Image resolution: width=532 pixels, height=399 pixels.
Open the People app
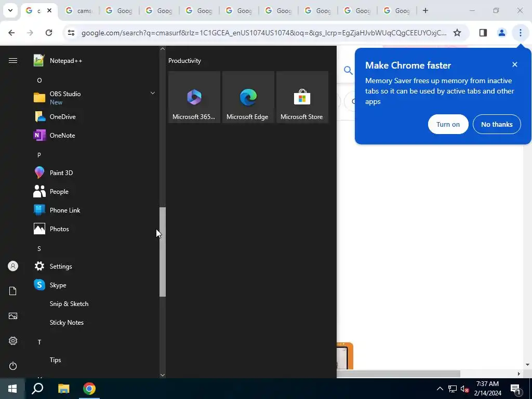click(95, 191)
